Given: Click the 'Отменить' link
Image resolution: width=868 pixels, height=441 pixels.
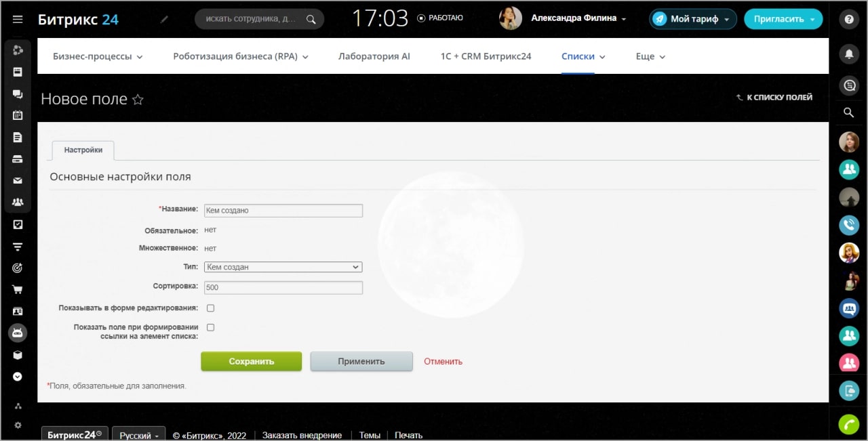Looking at the screenshot, I should [443, 361].
